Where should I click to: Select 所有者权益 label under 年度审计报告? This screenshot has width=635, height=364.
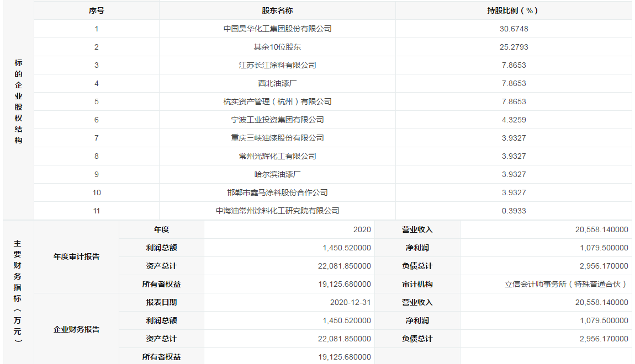click(161, 284)
